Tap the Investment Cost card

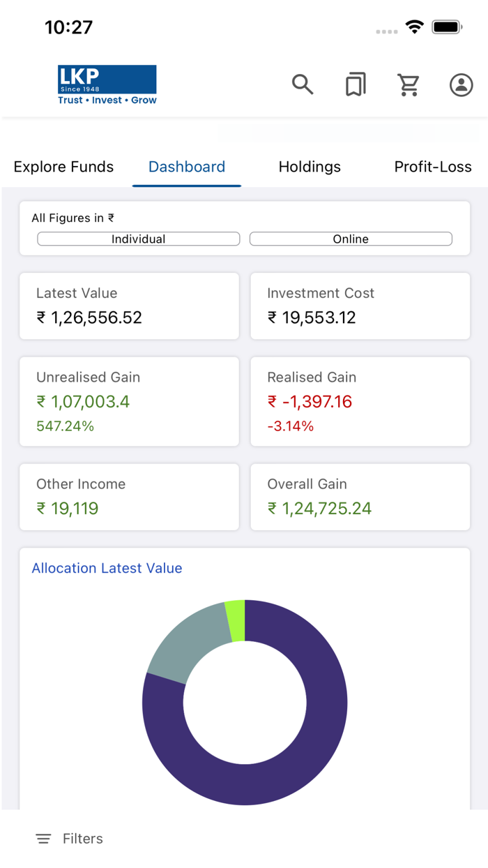[360, 306]
